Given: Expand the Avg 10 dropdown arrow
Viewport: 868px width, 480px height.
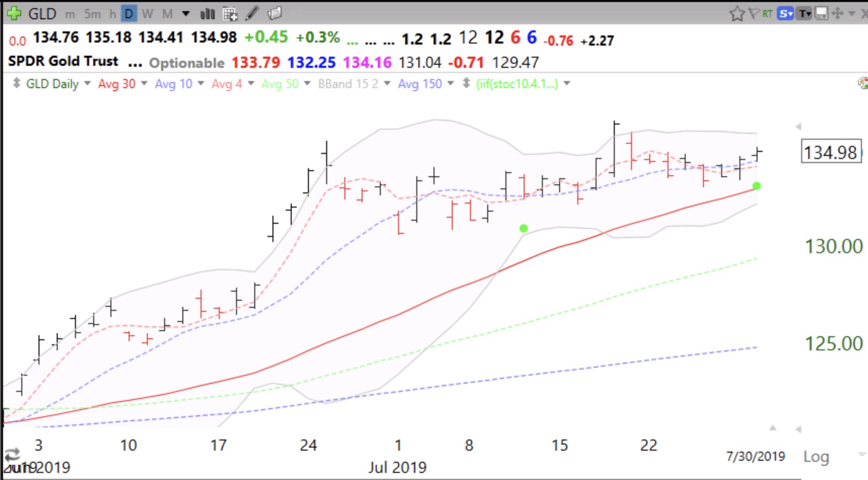Looking at the screenshot, I should point(201,83).
